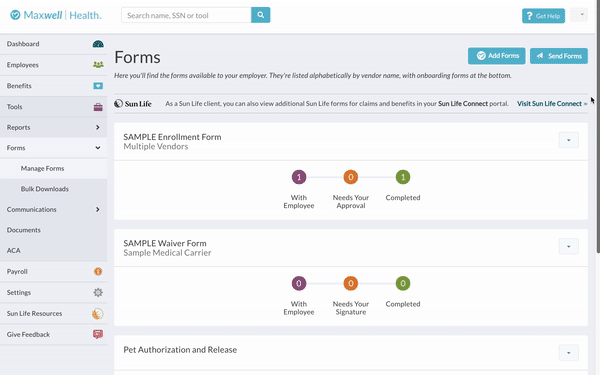
Task: Open Benefits in the sidebar
Action: [53, 86]
